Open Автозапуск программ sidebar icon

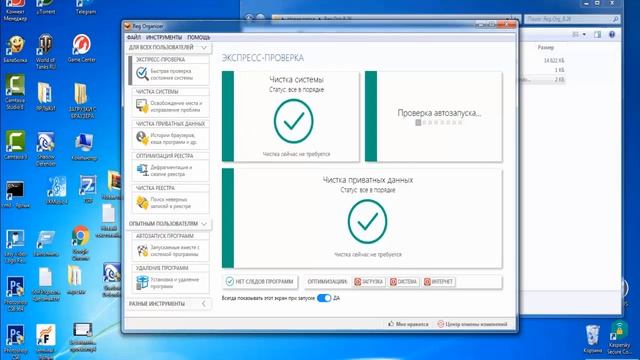click(x=142, y=250)
